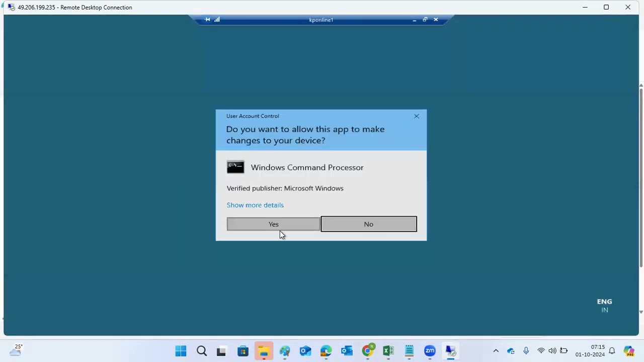Click the ENG IN language indicator
644x362 pixels.
pyautogui.click(x=604, y=306)
